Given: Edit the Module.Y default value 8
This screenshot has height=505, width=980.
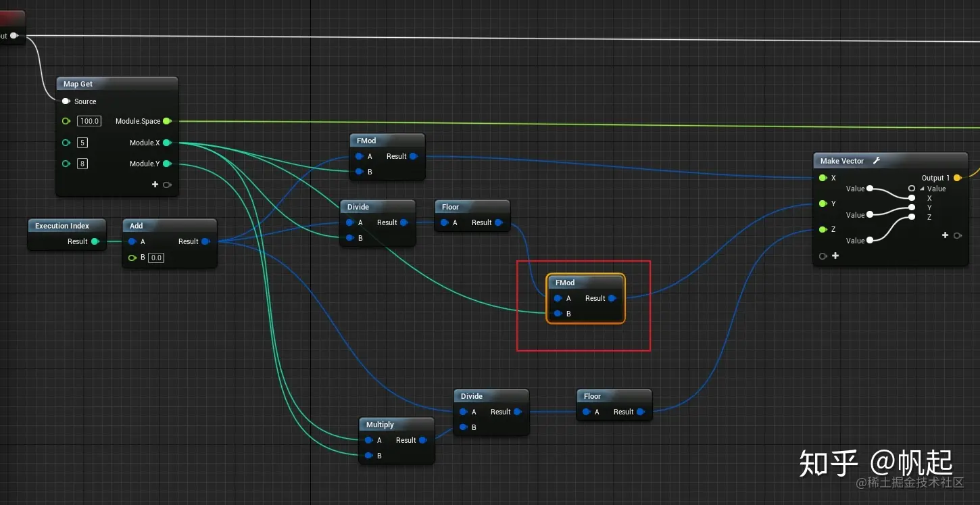Looking at the screenshot, I should click(82, 164).
